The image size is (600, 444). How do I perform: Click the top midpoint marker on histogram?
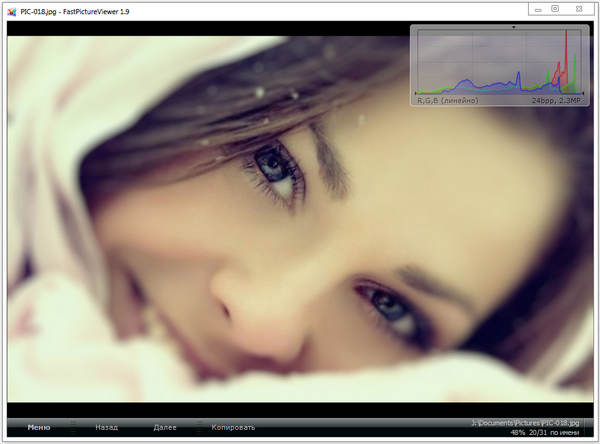click(514, 27)
